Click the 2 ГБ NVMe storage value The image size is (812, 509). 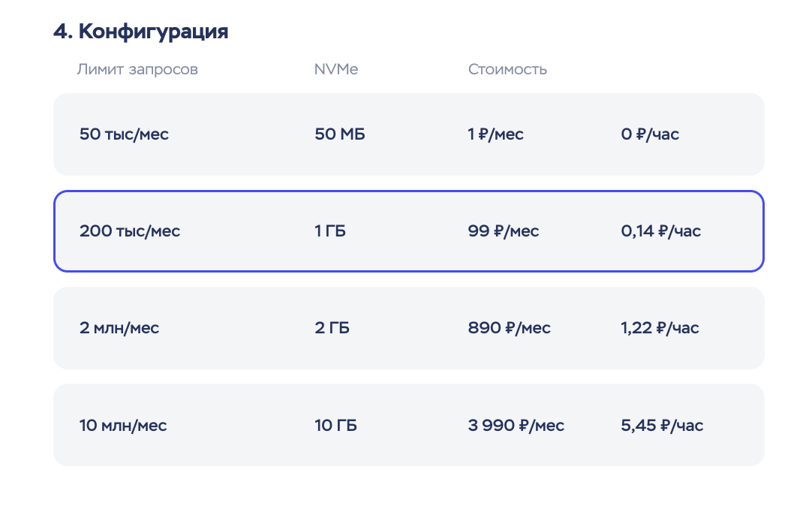tap(332, 328)
